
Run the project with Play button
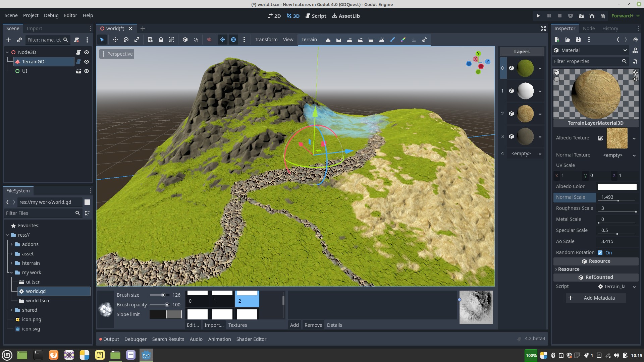[x=538, y=16]
